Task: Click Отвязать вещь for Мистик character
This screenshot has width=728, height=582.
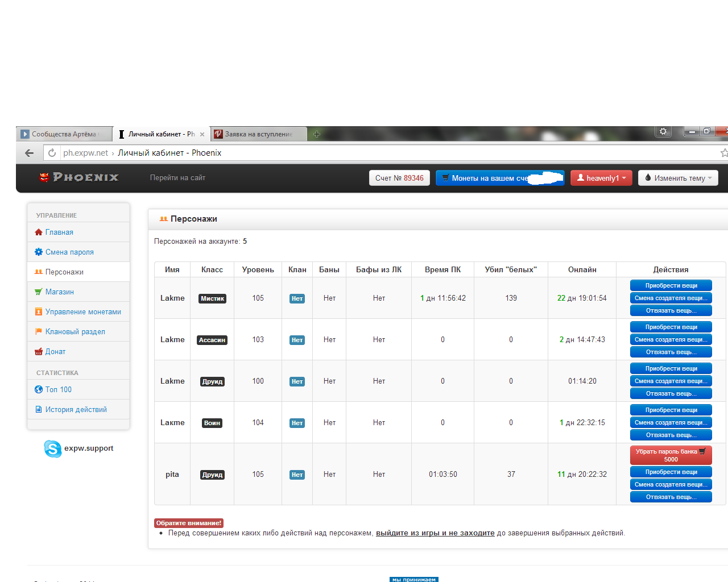Action: click(x=671, y=310)
